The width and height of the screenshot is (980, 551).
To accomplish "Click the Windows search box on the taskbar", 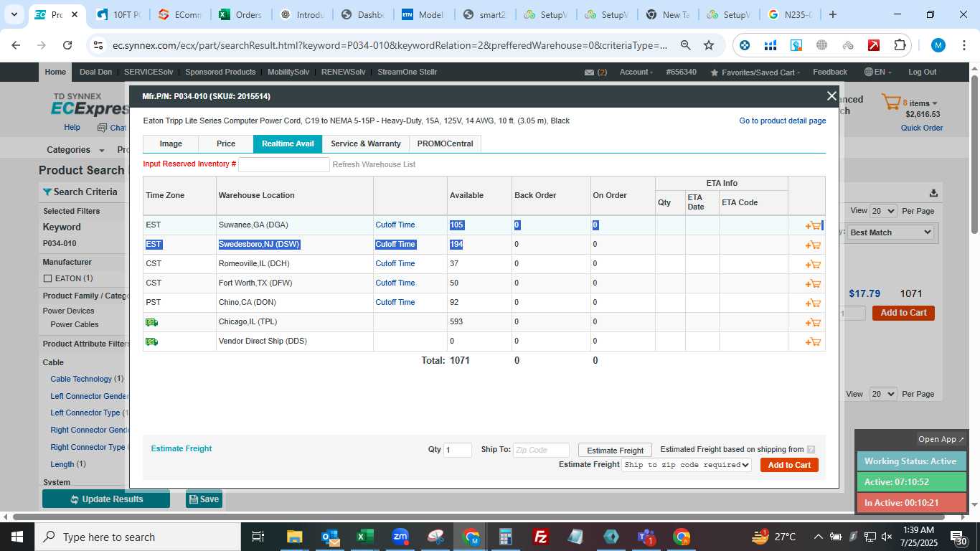I will 138,537.
